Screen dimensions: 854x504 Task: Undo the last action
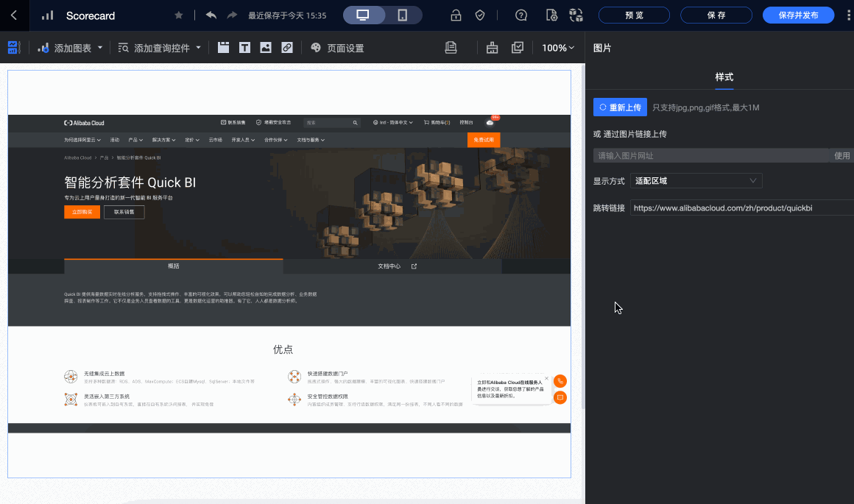coord(211,15)
